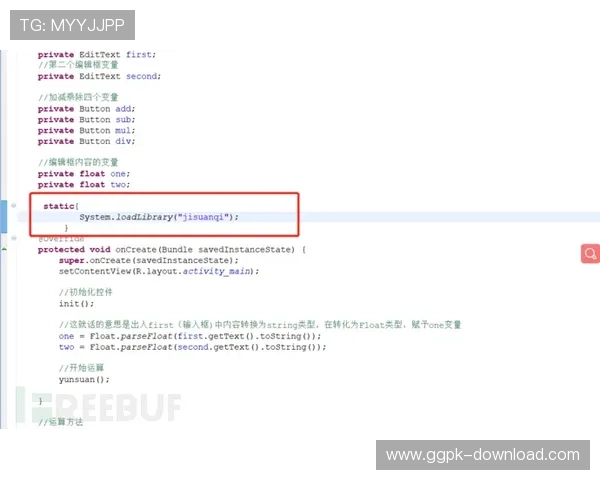Click the @Override annotation
The width and height of the screenshot is (600, 480).
tap(60, 239)
